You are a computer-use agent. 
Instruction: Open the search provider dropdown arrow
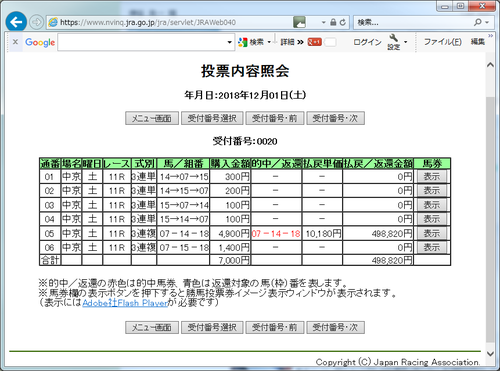(487, 22)
